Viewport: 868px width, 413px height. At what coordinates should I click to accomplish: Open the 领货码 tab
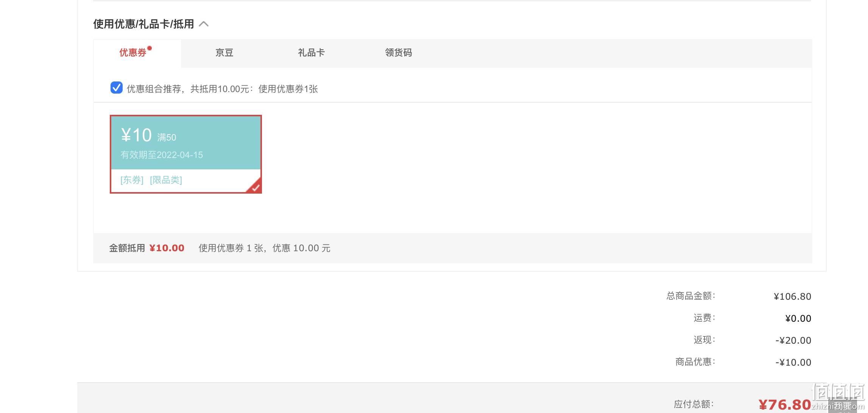pos(398,53)
